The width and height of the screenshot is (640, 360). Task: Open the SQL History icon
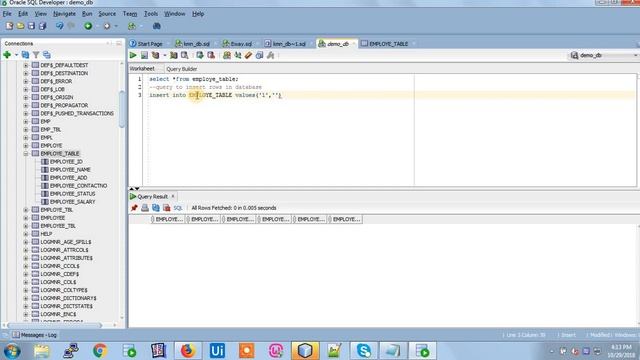(259, 55)
